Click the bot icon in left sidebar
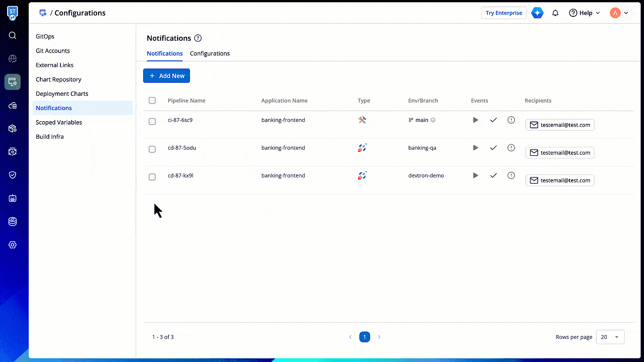 tap(12, 198)
